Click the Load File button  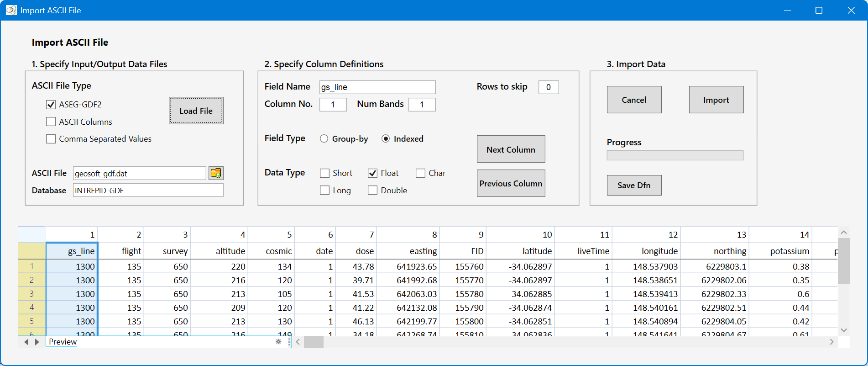pos(196,111)
